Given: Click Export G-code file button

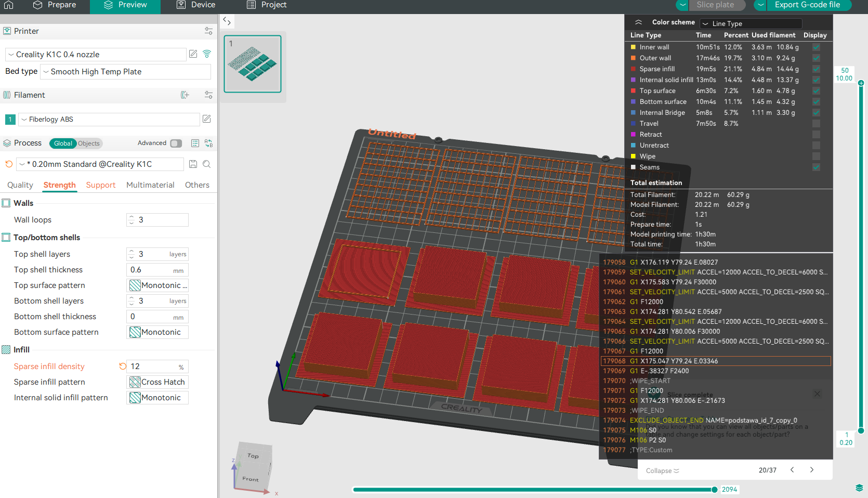Looking at the screenshot, I should coord(807,5).
